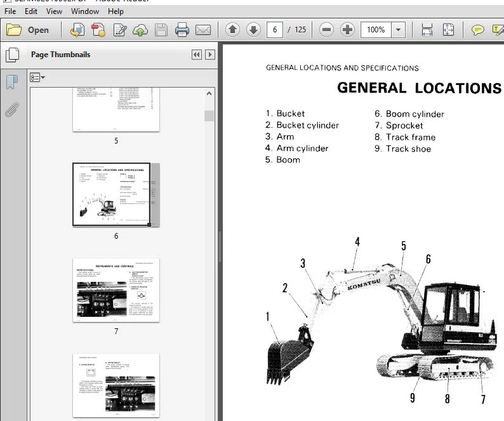Click the fit one full page icon
This screenshot has height=421, width=504.
(x=448, y=30)
